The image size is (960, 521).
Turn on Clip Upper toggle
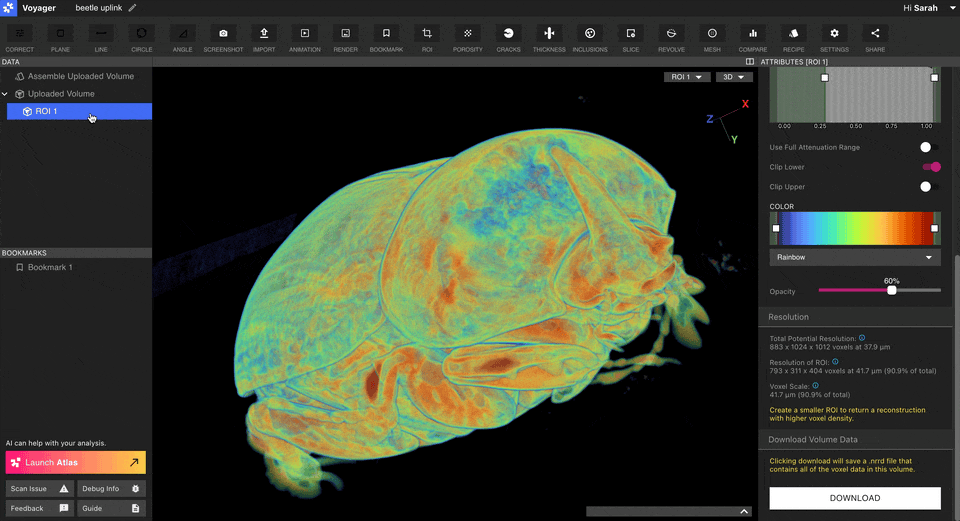930,187
